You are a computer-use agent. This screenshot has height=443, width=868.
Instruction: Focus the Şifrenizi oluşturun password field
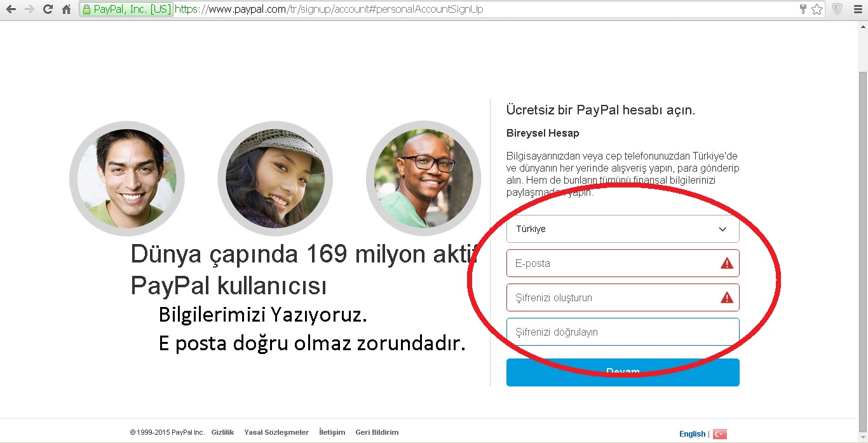[x=623, y=297]
